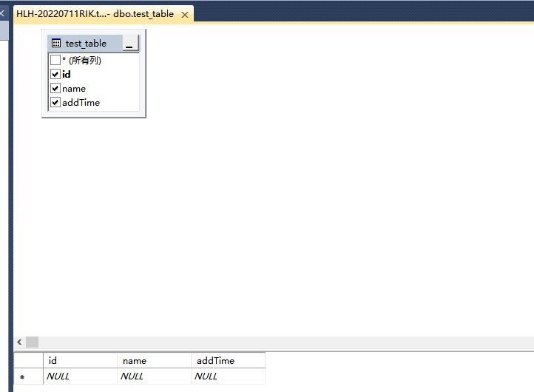Click the 'addTime' column label in diagram
Image resolution: width=534 pixels, height=392 pixels.
[81, 103]
